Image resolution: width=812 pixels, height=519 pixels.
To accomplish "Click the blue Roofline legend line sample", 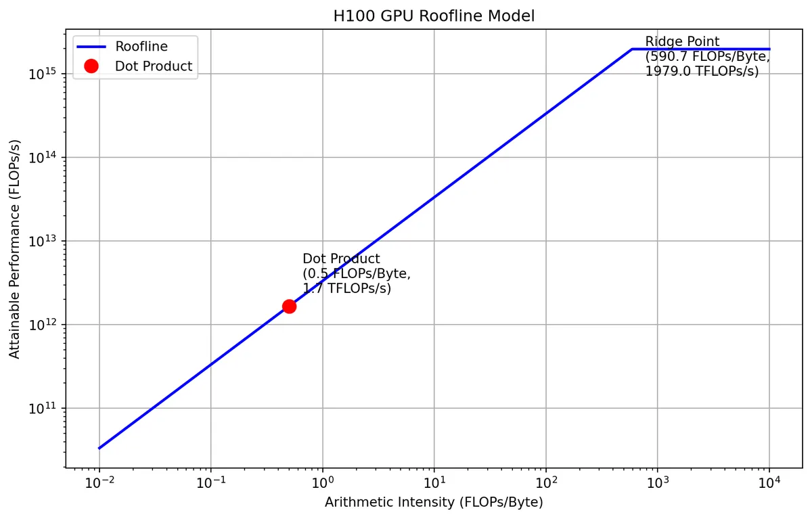I will (91, 47).
